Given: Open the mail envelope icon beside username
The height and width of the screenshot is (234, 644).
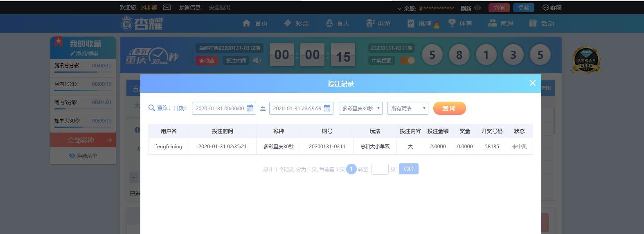Looking at the screenshot, I should coord(167,7).
